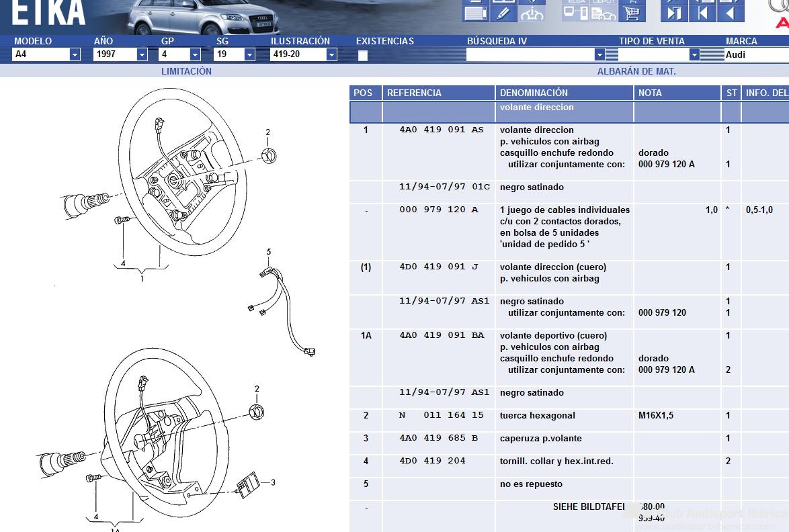Image resolution: width=789 pixels, height=532 pixels.
Task: Open the DEPOT vehicle documents icon
Action: [x=604, y=11]
